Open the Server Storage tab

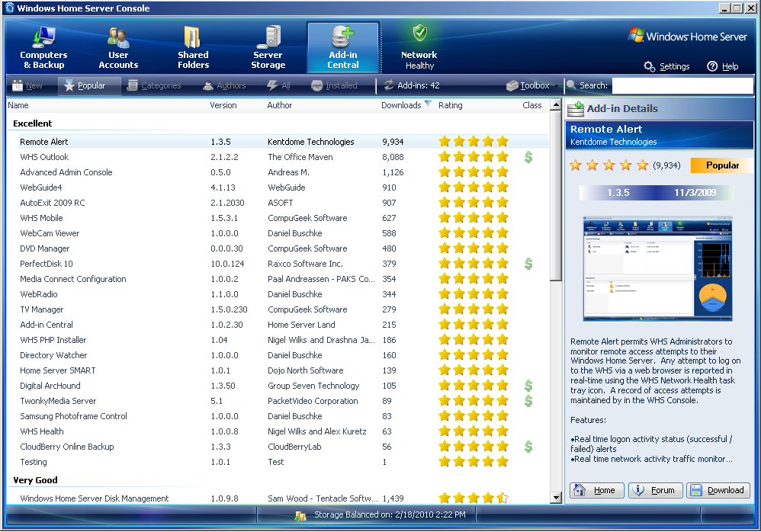(268, 47)
